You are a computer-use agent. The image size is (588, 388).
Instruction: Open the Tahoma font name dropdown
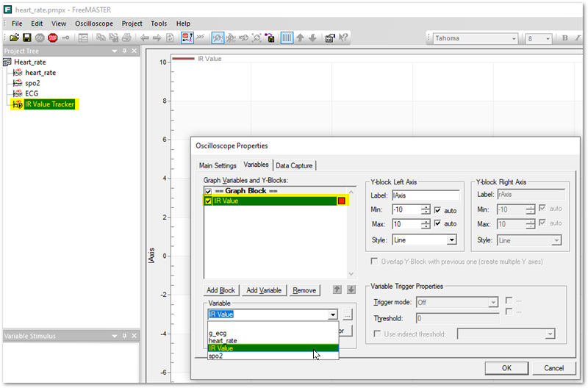click(514, 38)
